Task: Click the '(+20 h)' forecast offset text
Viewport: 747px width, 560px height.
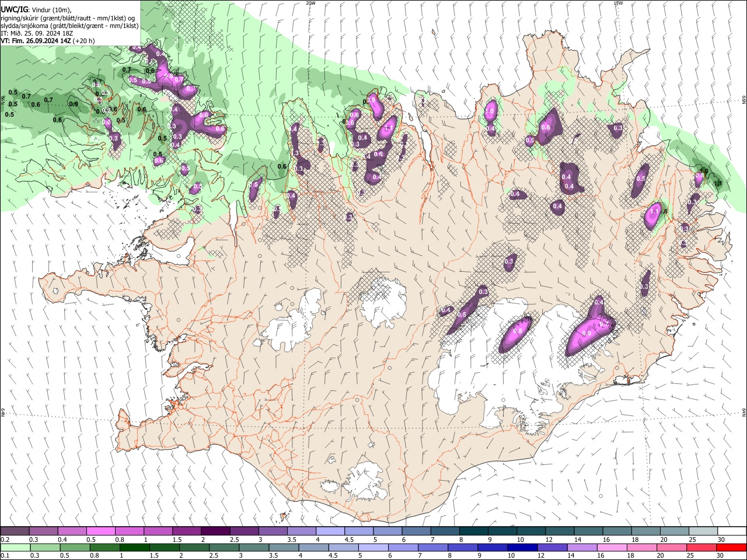Action: pos(84,41)
